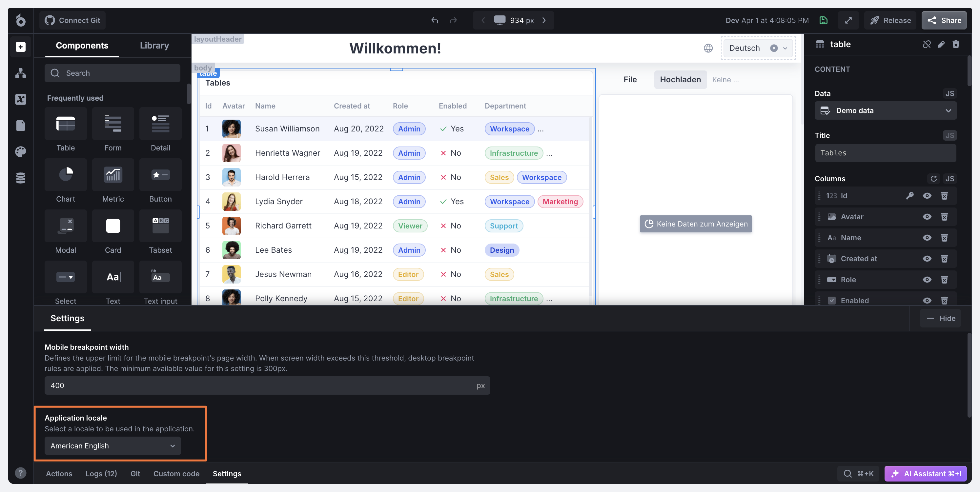Click the globe language icon in header
Image resolution: width=980 pixels, height=492 pixels.
708,48
